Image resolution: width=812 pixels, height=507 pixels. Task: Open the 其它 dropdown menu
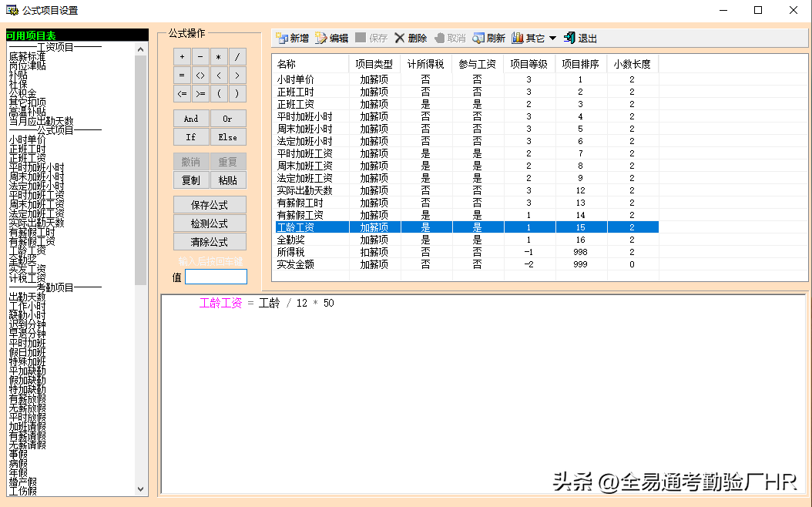click(534, 38)
